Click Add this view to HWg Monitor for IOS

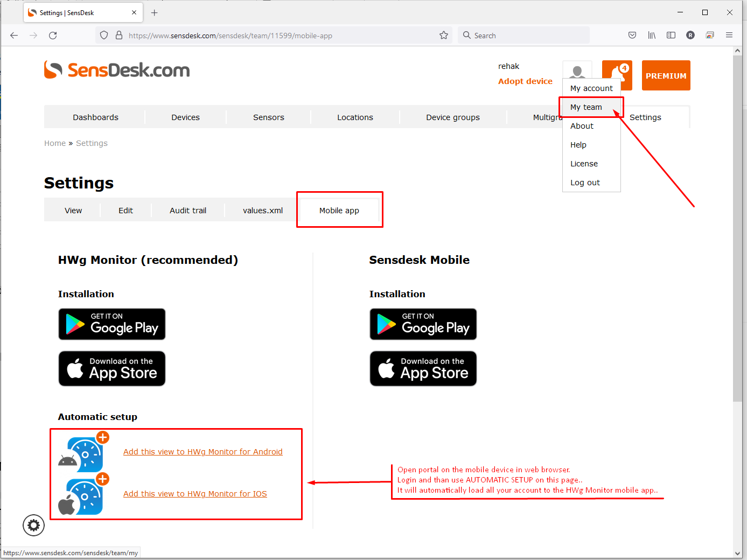tap(195, 494)
